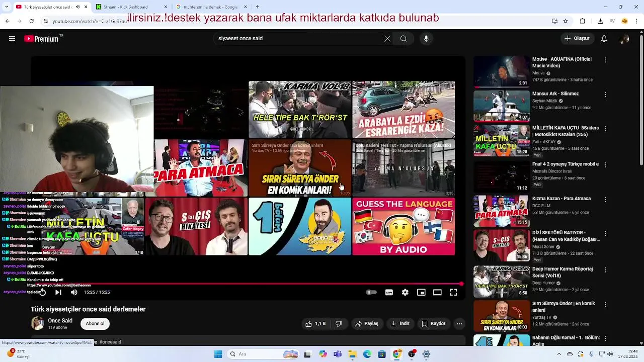Open options for MİLLETİN KAFA UÇTU video

[x=606, y=129]
